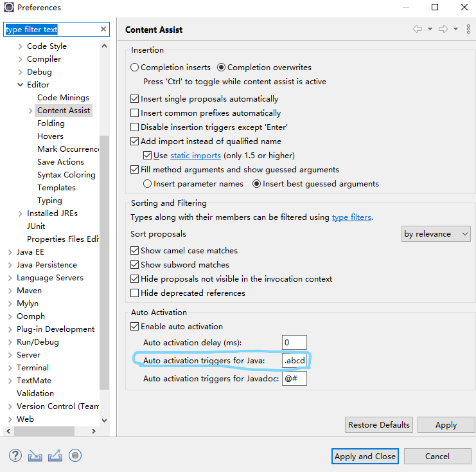Toggle the Use static imports checkbox
476x472 pixels.
147,156
